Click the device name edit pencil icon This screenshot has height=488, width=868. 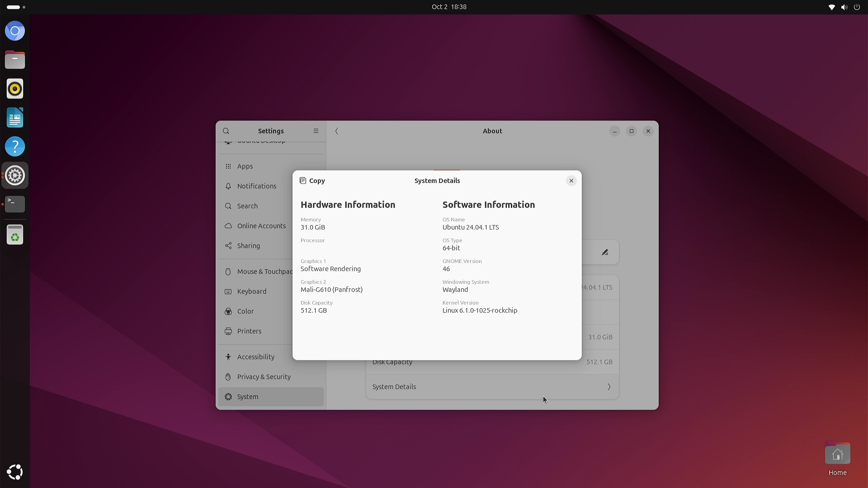coord(605,253)
